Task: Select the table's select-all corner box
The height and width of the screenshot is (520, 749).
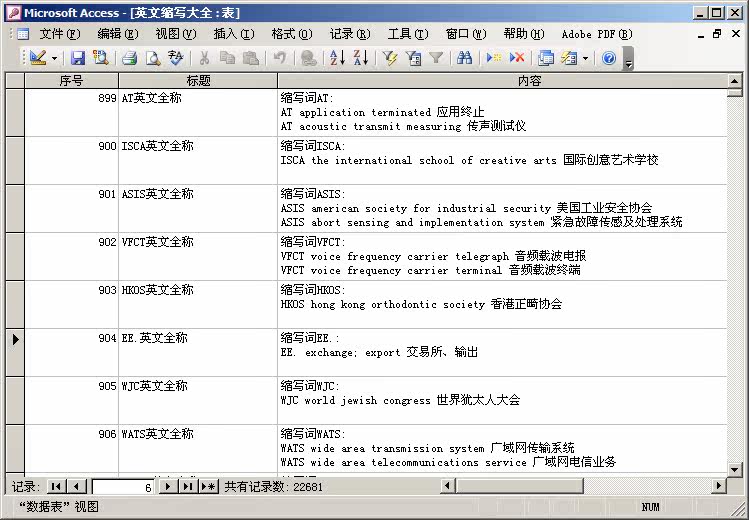Action: point(15,81)
